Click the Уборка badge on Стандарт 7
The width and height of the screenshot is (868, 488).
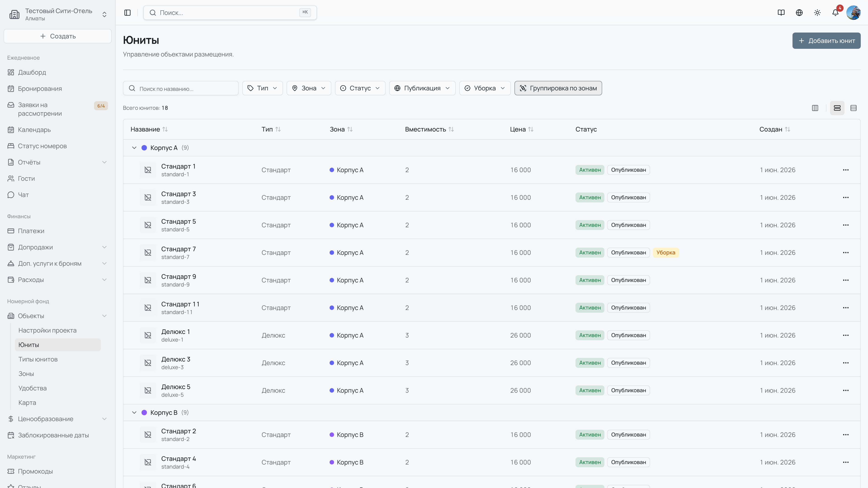coord(665,253)
